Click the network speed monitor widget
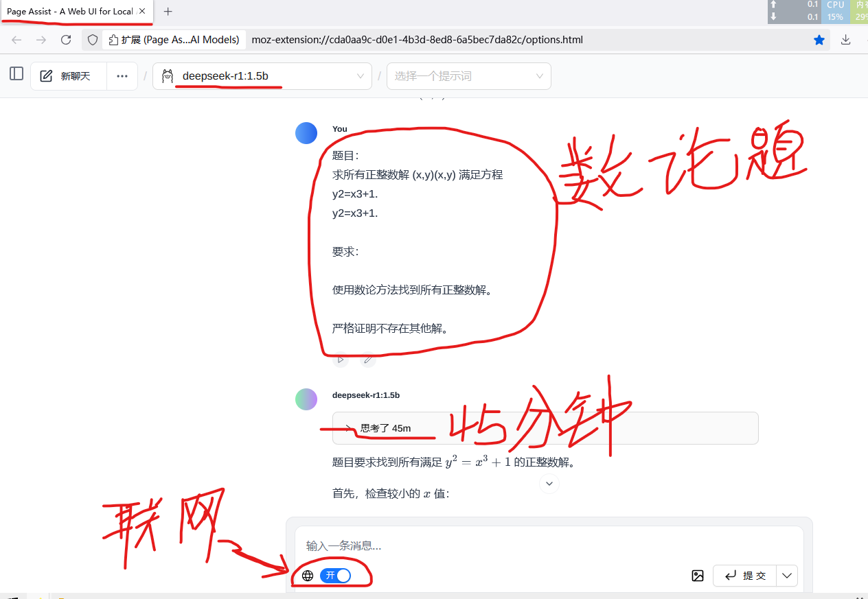The image size is (868, 599). click(795, 11)
